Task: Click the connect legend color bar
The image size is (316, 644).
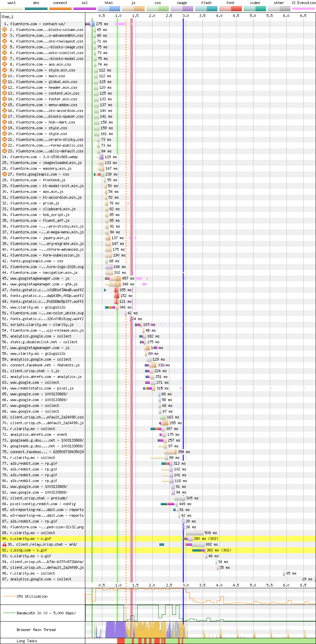Action: click(60, 9)
